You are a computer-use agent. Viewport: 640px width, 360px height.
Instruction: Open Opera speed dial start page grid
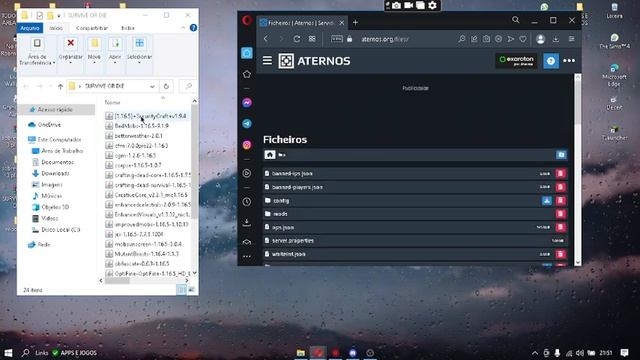tap(312, 39)
